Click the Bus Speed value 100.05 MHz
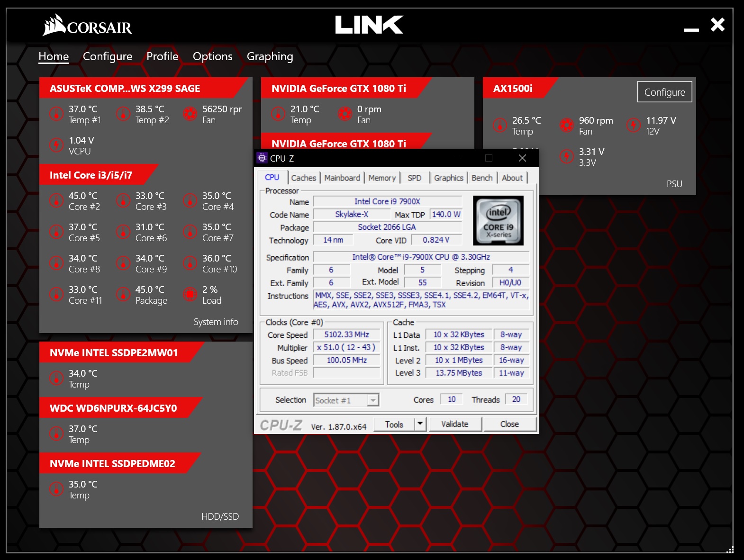The image size is (744, 560). pyautogui.click(x=347, y=360)
